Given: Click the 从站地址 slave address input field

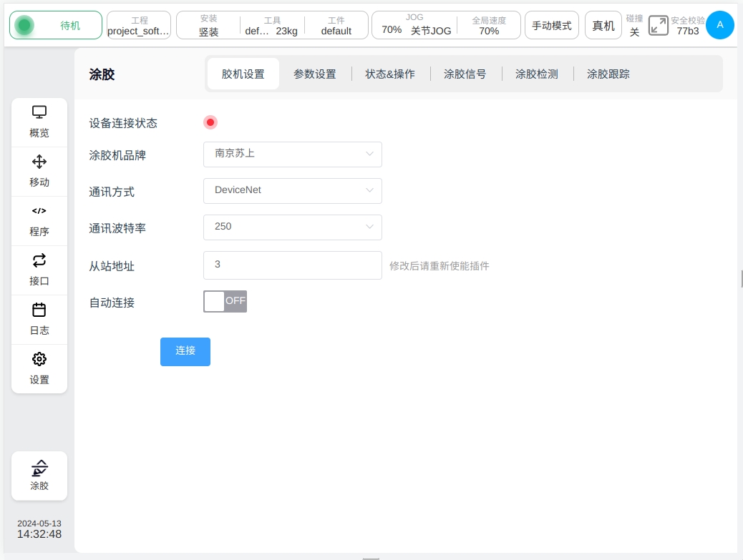Looking at the screenshot, I should tap(292, 265).
